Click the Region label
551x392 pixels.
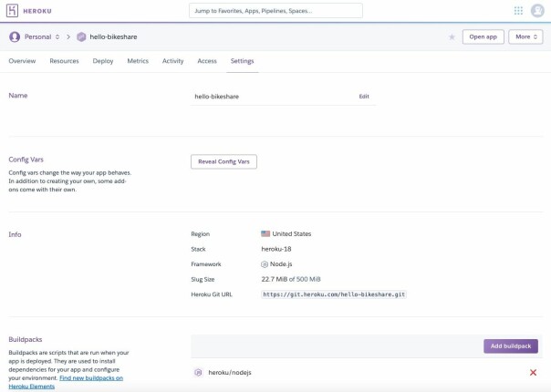[201, 234]
